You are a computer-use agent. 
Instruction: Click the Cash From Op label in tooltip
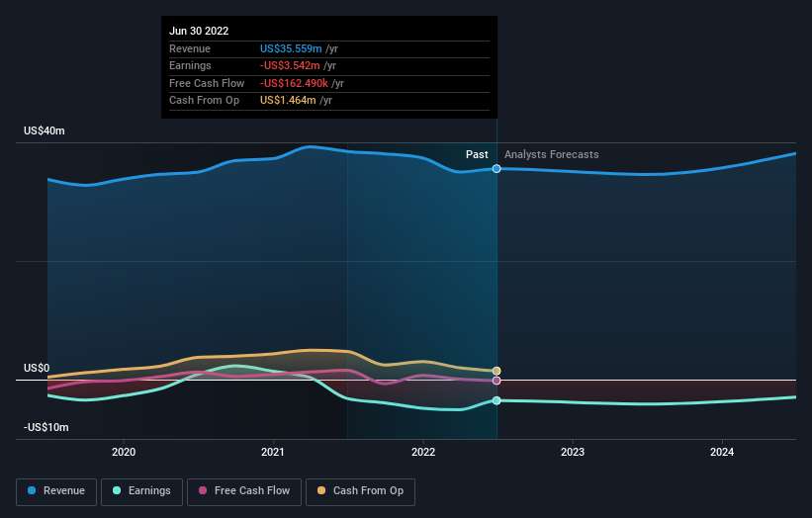coord(204,101)
